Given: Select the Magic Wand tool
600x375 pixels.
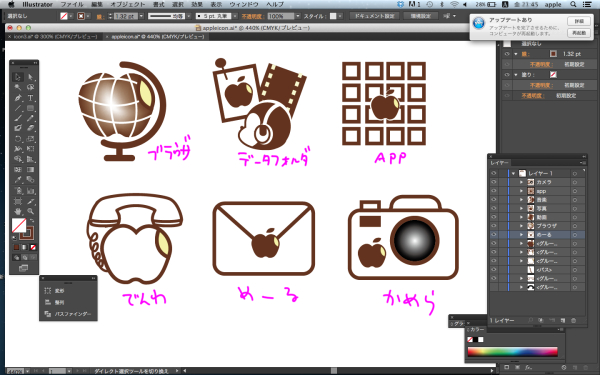Looking at the screenshot, I should click(18, 87).
